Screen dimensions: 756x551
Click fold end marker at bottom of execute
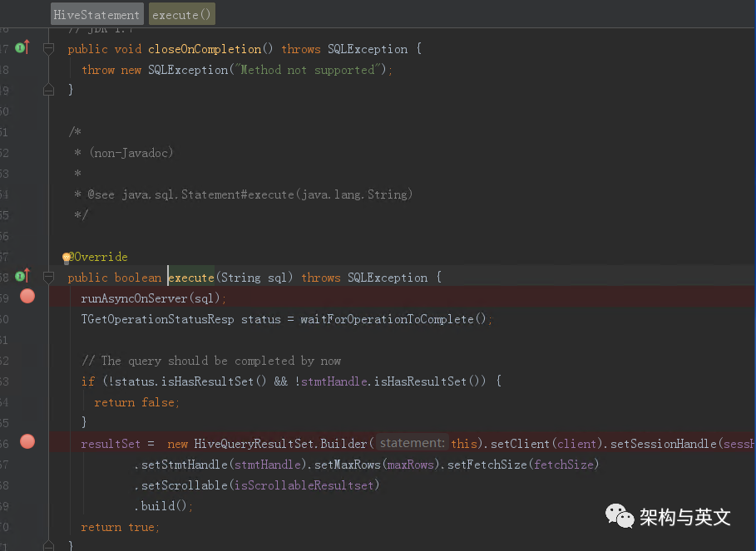coord(49,545)
